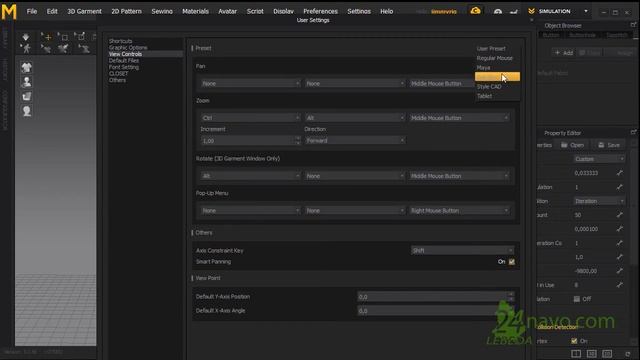The width and height of the screenshot is (640, 360).
Task: Click the edit pencil beside 0,033333
Action: pyautogui.click(x=620, y=173)
